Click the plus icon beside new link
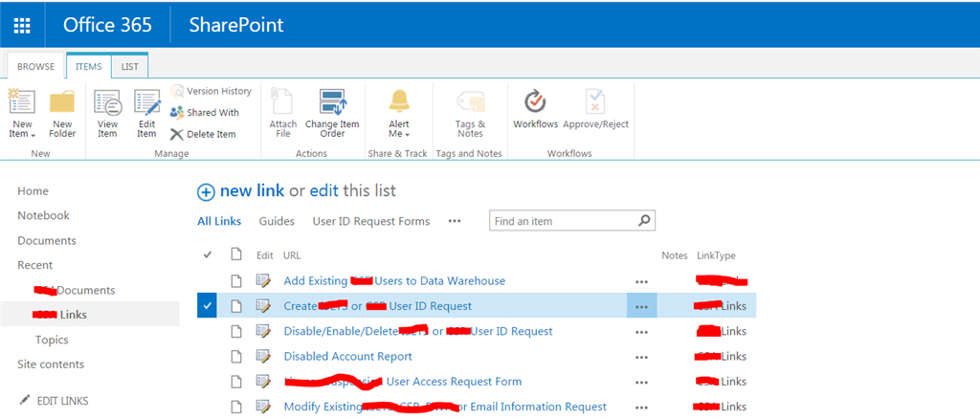Viewport: 980px width, 419px height. [206, 191]
